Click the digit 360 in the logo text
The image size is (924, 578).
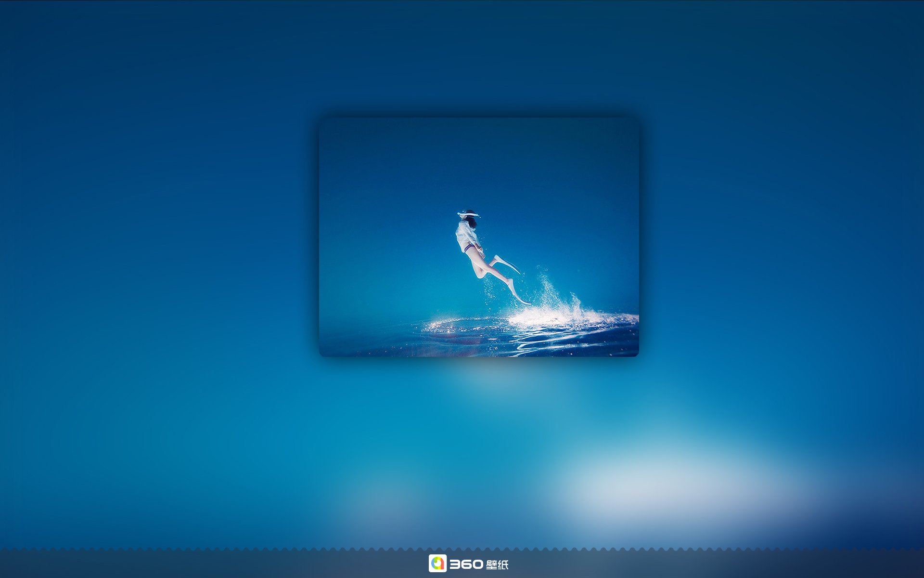tap(466, 564)
